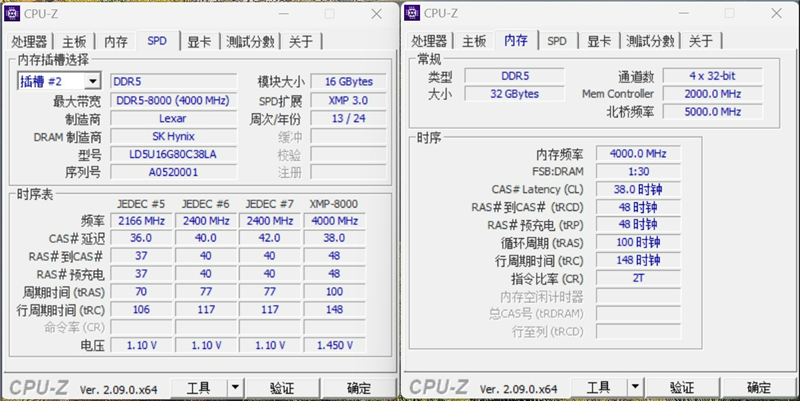
Task: Click the JEDEC #5 column header
Action: tap(141, 204)
